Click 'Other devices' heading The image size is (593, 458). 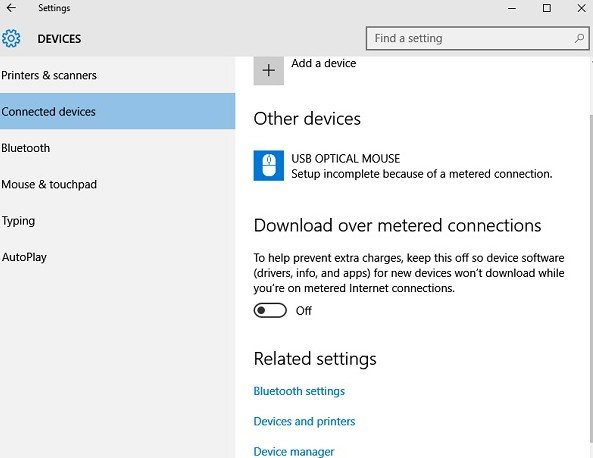(307, 119)
